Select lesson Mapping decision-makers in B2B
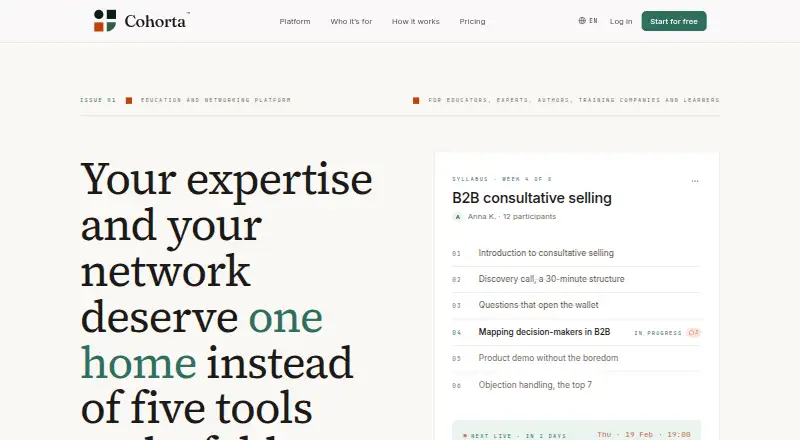Image resolution: width=800 pixels, height=440 pixels. [x=577, y=332]
